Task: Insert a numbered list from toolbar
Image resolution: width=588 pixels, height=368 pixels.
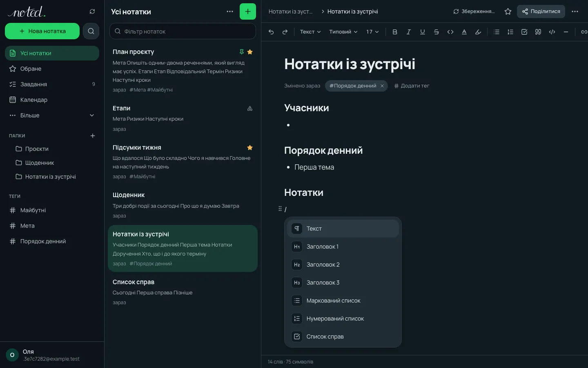Action: pos(510,32)
